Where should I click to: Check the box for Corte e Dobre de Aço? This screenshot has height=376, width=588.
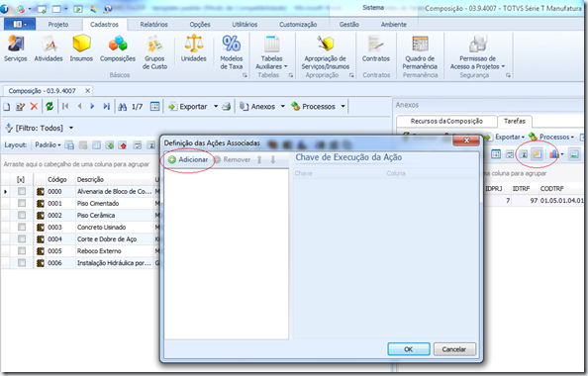tap(22, 238)
